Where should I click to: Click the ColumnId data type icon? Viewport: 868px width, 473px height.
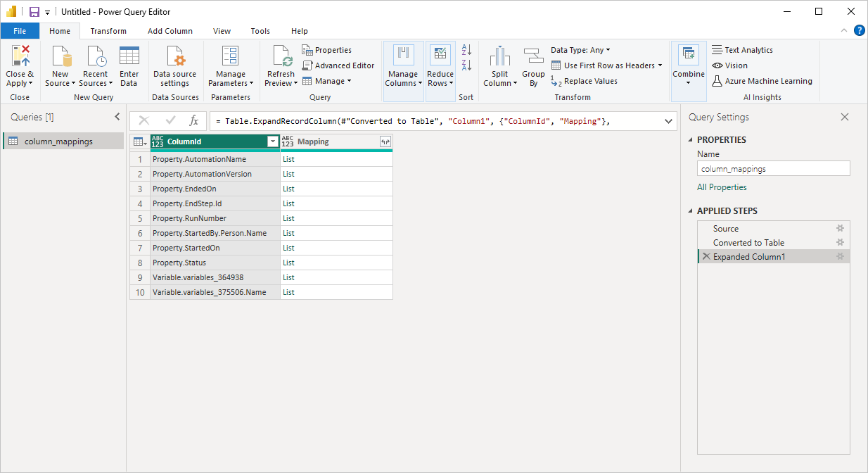[158, 141]
